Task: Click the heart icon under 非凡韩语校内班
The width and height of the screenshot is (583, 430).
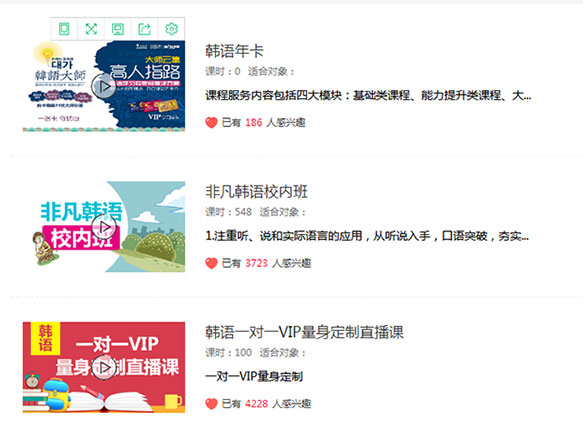Action: click(x=211, y=263)
